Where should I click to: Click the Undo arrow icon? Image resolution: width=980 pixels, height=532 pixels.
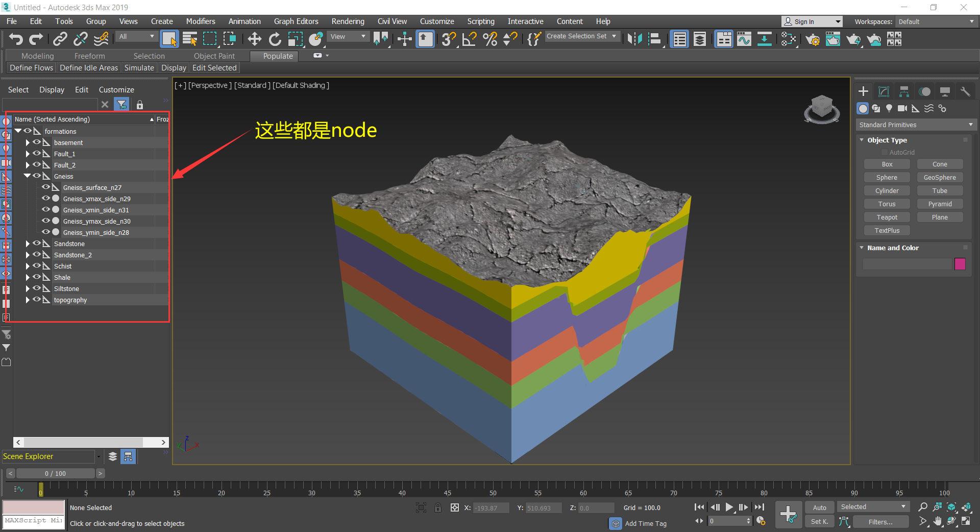(x=16, y=39)
